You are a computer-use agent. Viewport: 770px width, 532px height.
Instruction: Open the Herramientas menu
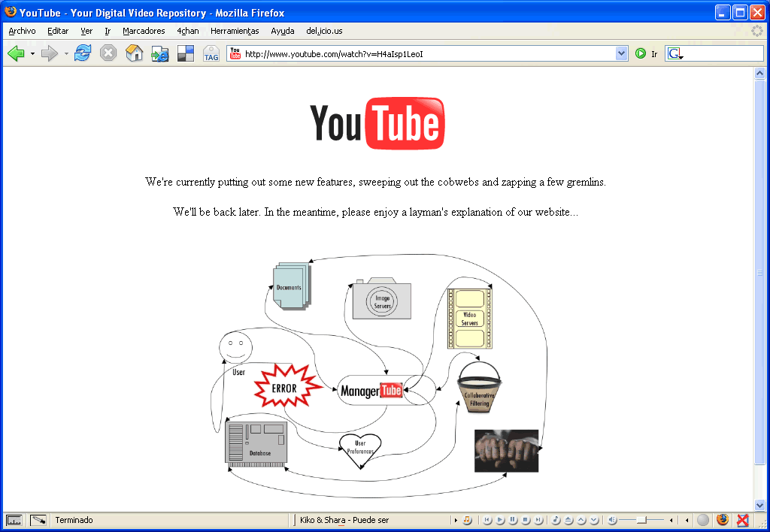click(x=235, y=31)
